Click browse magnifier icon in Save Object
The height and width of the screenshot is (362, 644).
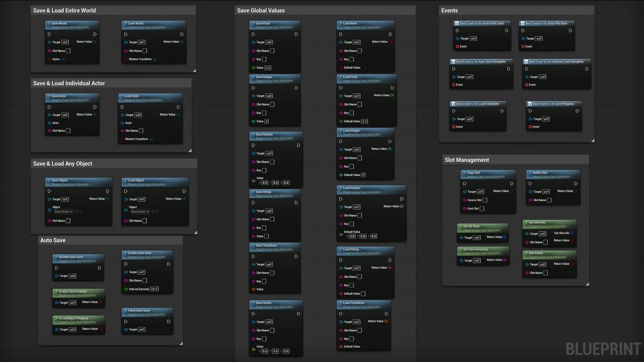pos(80,212)
